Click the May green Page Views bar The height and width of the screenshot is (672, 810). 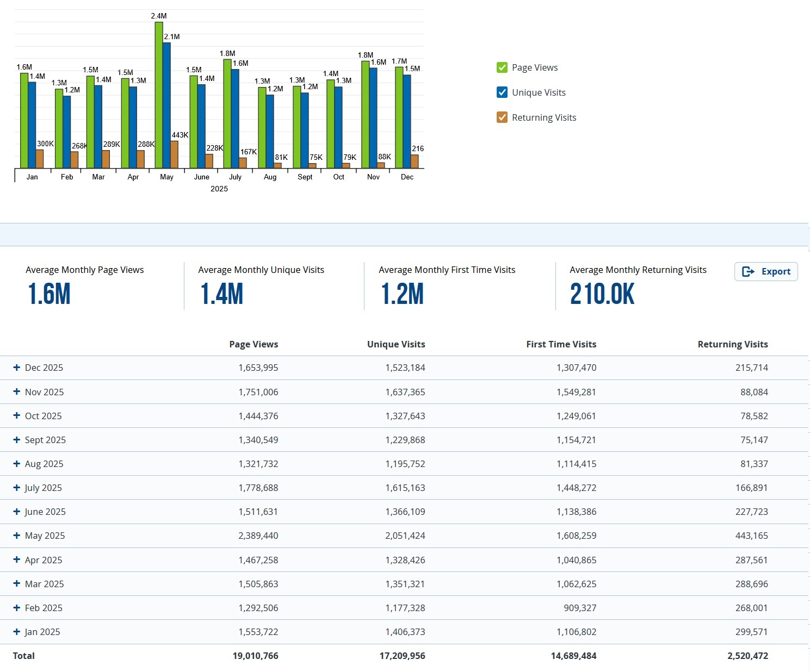[x=159, y=95]
